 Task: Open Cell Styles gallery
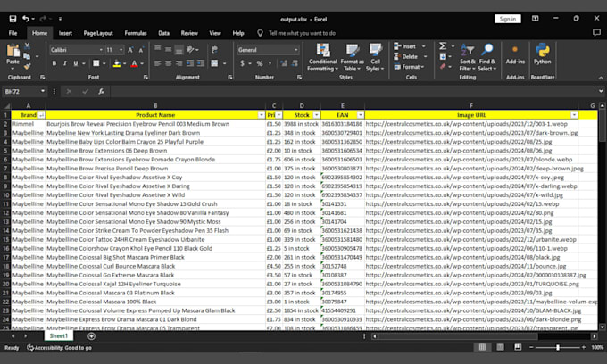(375, 57)
